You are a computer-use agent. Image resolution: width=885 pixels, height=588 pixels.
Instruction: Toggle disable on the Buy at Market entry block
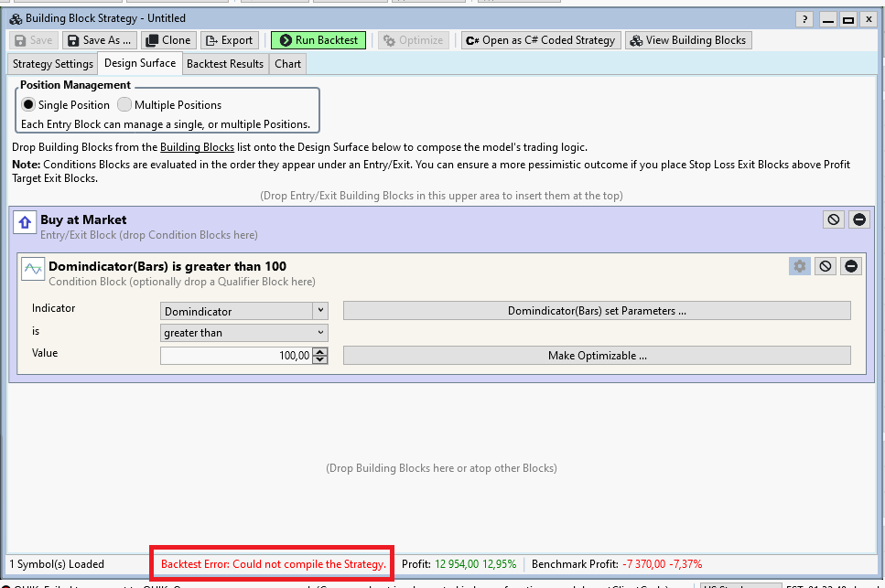[833, 219]
